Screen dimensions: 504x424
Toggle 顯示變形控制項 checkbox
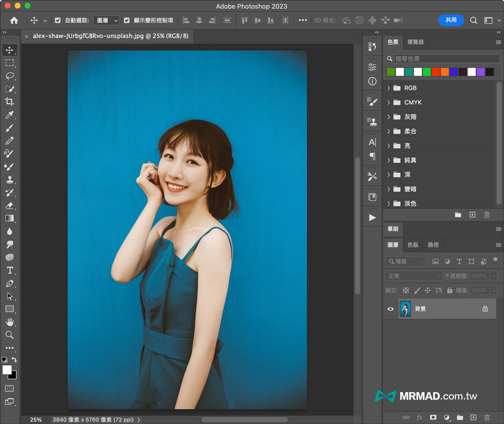(x=127, y=20)
